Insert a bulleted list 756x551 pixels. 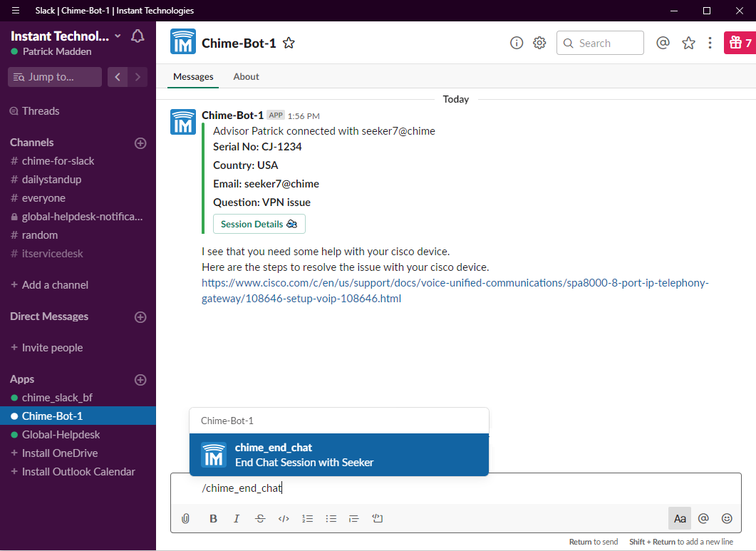pos(331,519)
